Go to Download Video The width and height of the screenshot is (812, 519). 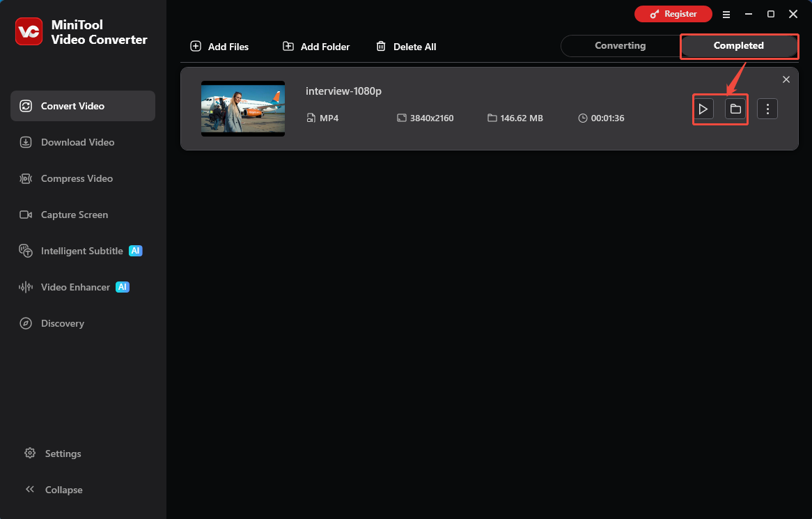pos(68,142)
